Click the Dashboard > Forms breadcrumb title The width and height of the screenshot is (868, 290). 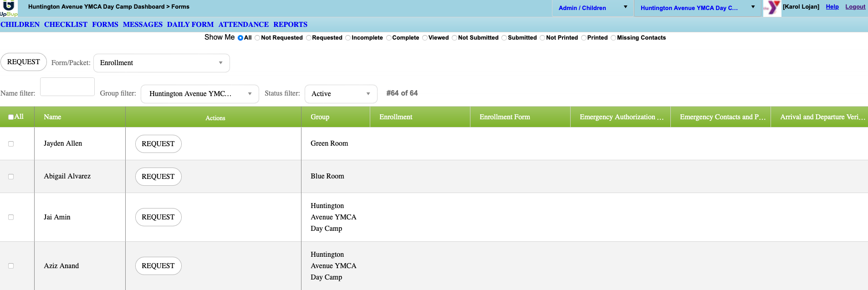[x=109, y=7]
